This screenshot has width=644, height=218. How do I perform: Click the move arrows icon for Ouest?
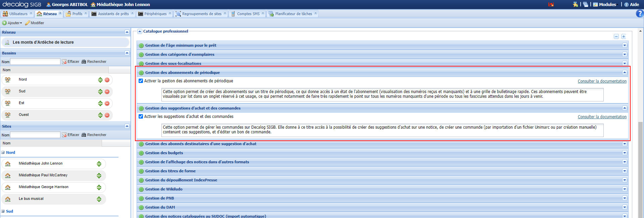pyautogui.click(x=100, y=115)
